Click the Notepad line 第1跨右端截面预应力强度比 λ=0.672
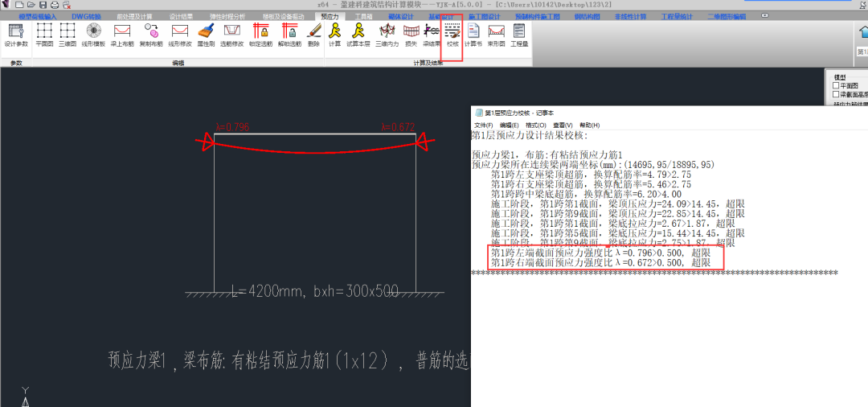The width and height of the screenshot is (868, 407). click(600, 262)
